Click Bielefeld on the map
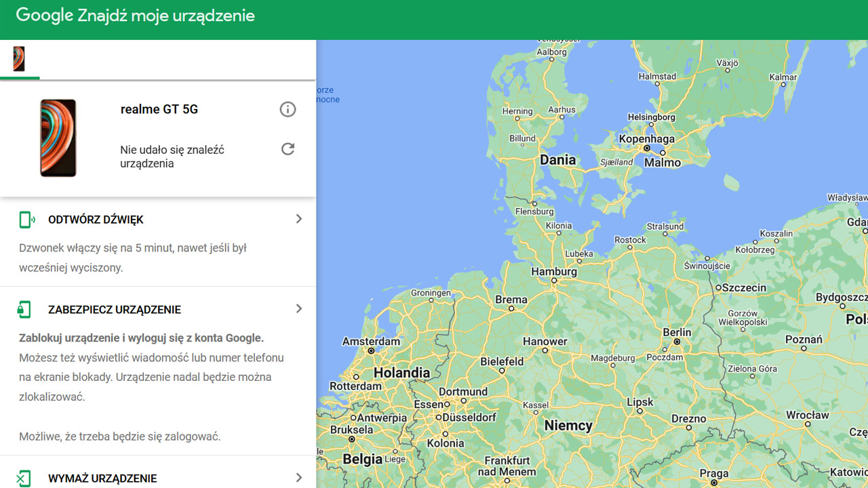Viewport: 868px width, 488px height. [x=502, y=361]
